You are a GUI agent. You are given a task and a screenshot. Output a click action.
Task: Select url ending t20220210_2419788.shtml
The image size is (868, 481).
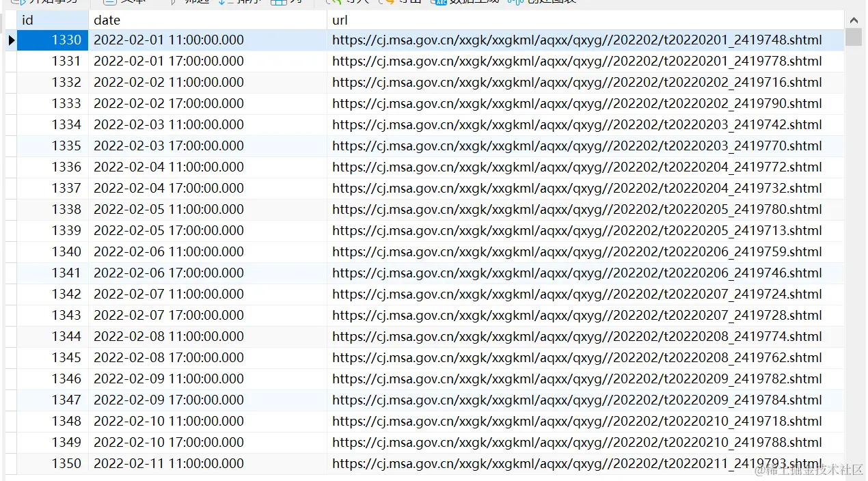(x=586, y=443)
